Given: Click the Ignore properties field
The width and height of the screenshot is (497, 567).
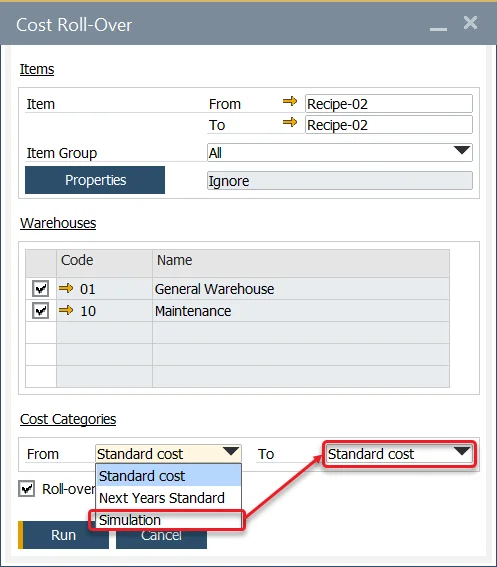Looking at the screenshot, I should coord(340,181).
